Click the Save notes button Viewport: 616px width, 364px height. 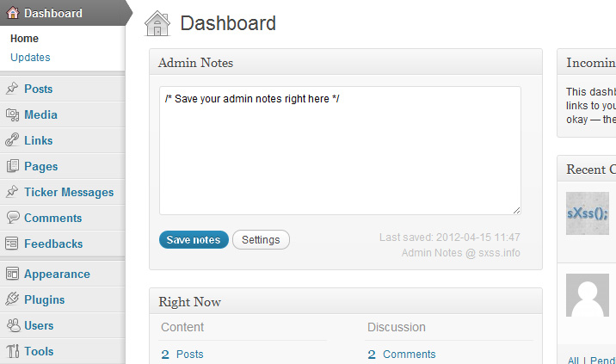194,240
